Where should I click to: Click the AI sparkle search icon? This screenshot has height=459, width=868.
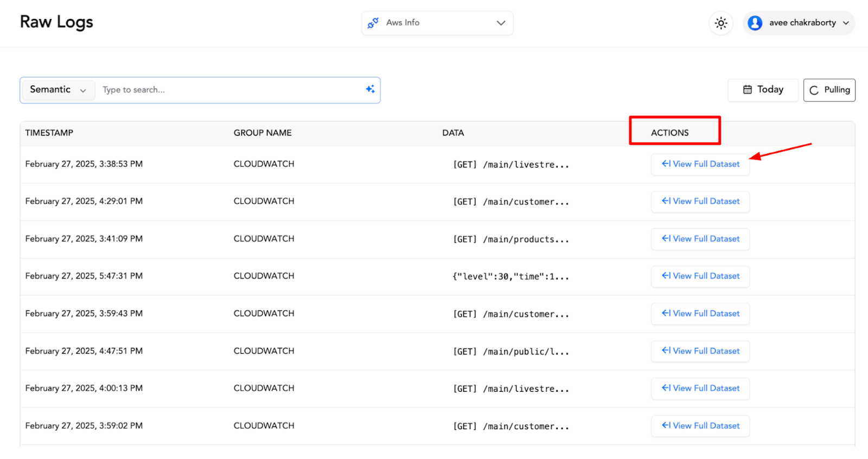pyautogui.click(x=370, y=89)
